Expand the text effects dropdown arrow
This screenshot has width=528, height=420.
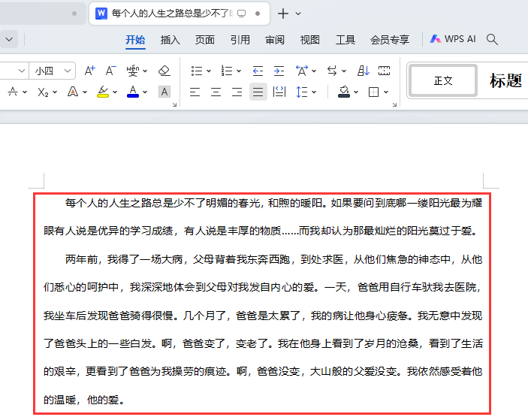click(85, 92)
